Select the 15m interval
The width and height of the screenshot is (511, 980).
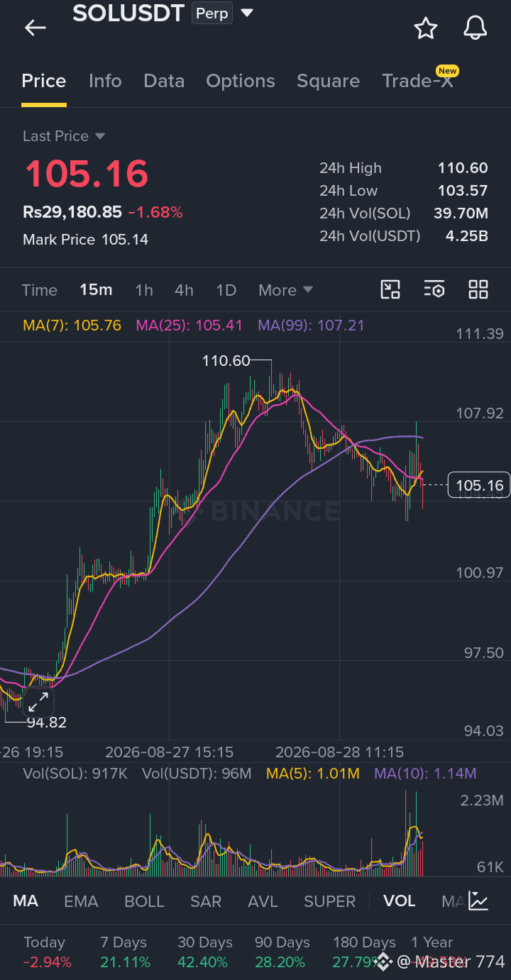pyautogui.click(x=96, y=290)
